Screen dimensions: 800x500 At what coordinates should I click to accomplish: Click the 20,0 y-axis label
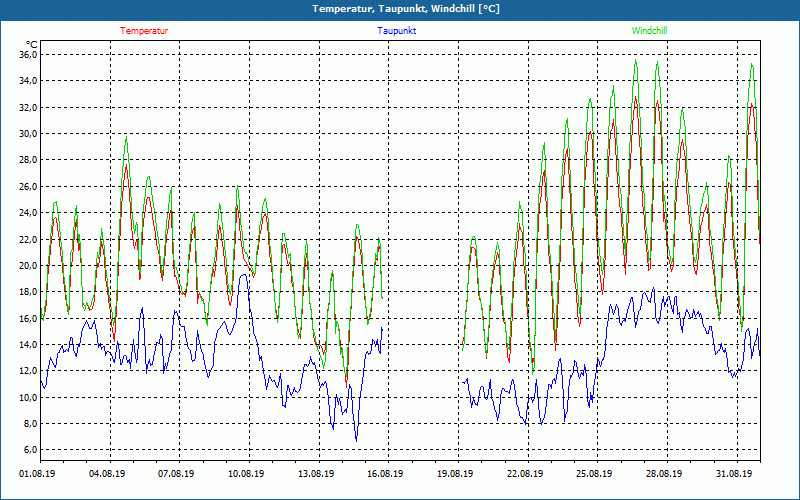point(28,265)
